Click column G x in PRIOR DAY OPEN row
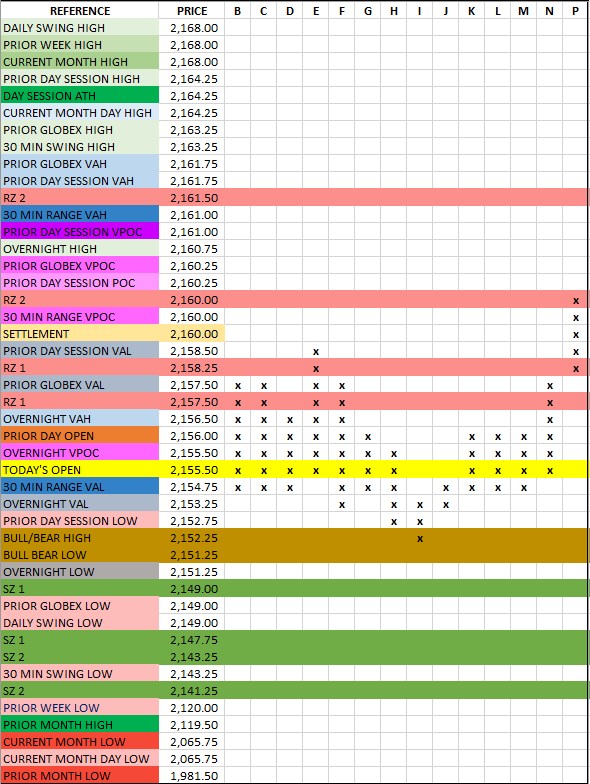590x784 pixels. (x=368, y=436)
